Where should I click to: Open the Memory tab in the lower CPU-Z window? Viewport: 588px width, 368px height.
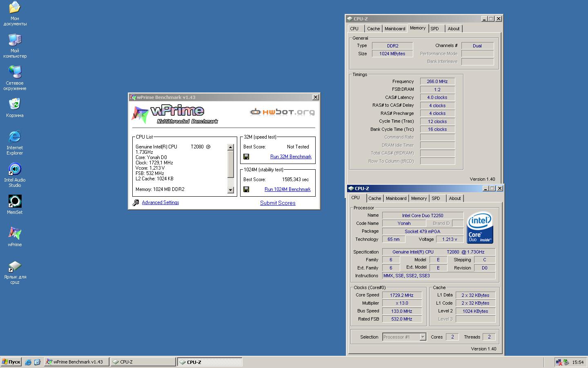(x=419, y=198)
